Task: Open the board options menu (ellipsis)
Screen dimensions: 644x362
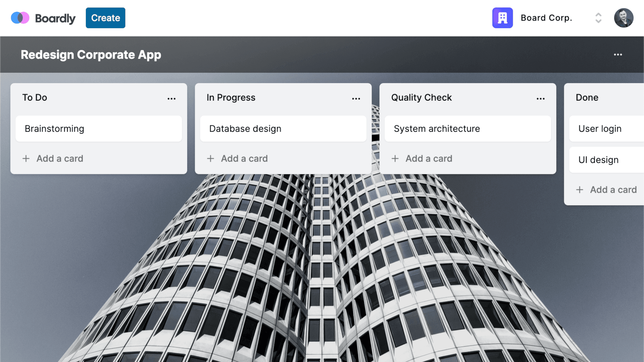Action: 618,54
